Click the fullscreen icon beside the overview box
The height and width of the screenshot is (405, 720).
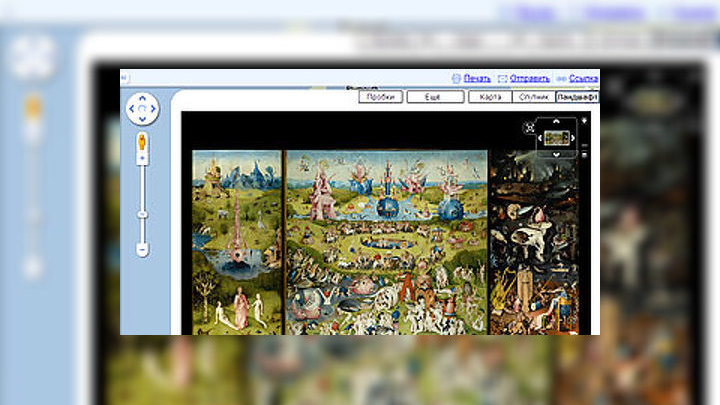[x=529, y=128]
